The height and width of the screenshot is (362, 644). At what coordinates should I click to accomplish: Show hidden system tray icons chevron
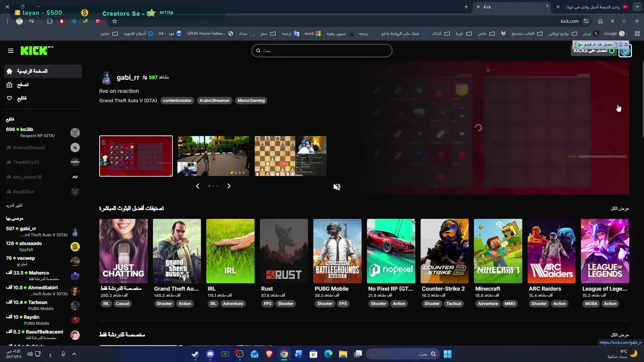74,354
